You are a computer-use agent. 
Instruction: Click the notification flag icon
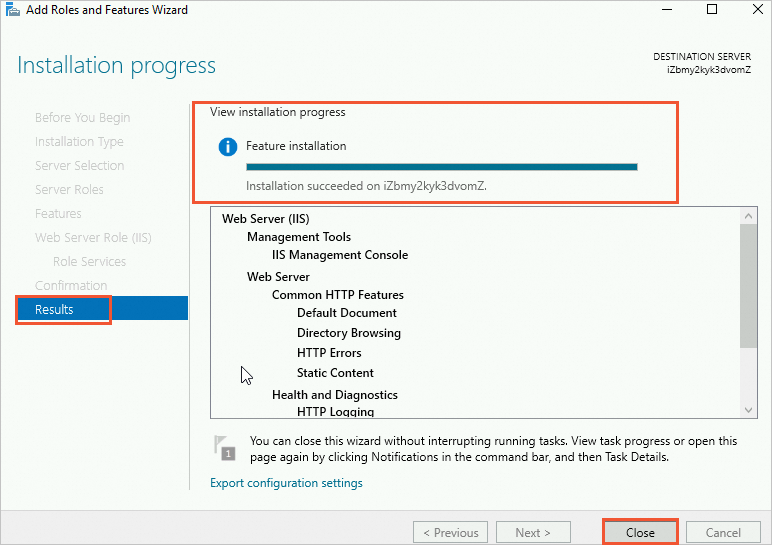point(225,448)
